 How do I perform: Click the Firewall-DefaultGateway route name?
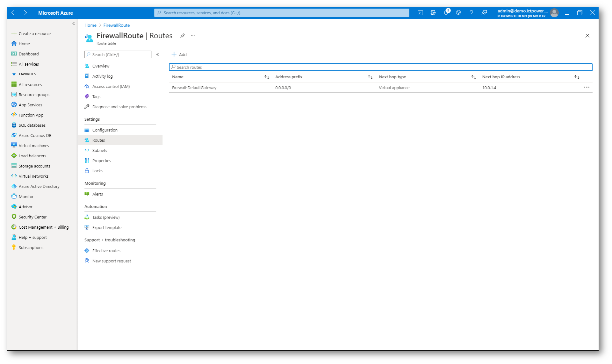pos(194,88)
